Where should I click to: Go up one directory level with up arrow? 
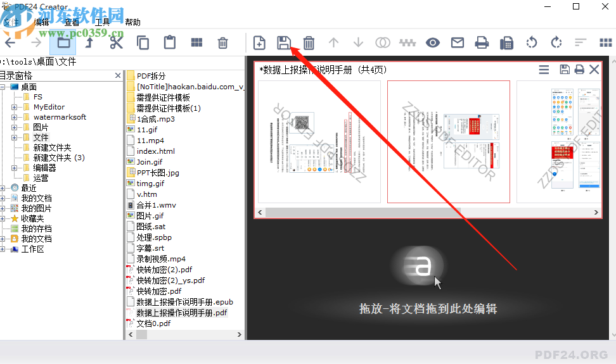point(89,43)
